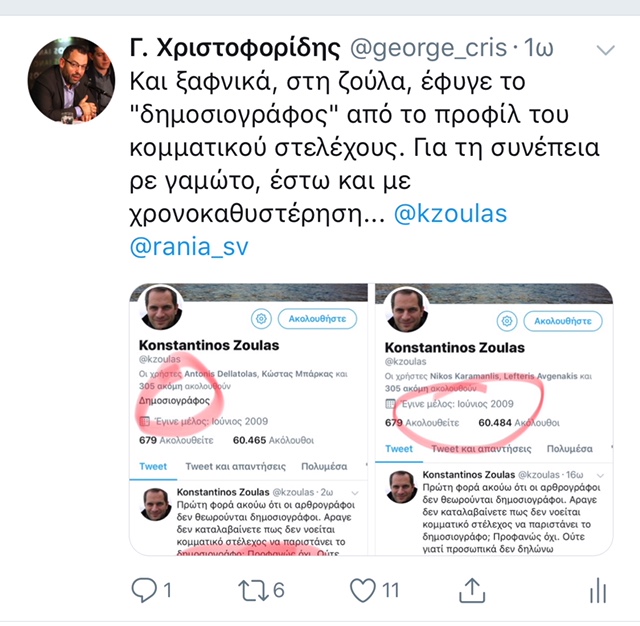Like the tweet with heart icon
The image size is (640, 626).
click(x=362, y=590)
